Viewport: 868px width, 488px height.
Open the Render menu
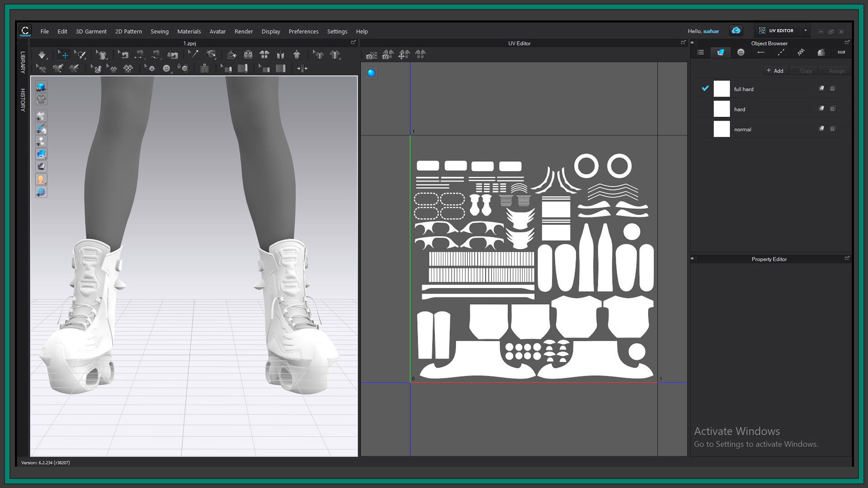tap(244, 31)
